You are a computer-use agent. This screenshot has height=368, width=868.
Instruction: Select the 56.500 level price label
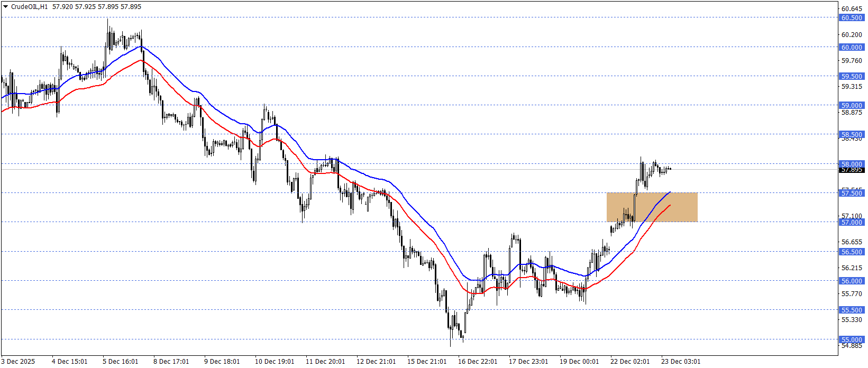[852, 252]
